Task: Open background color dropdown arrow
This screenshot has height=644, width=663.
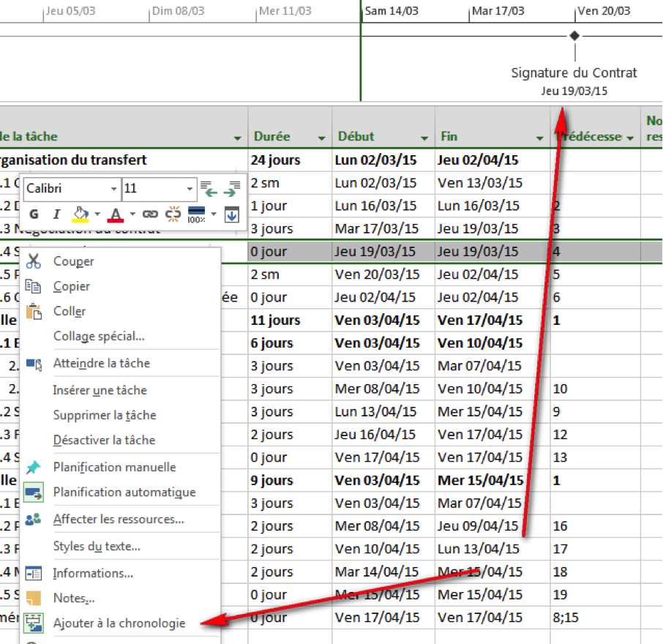Action: pyautogui.click(x=97, y=214)
